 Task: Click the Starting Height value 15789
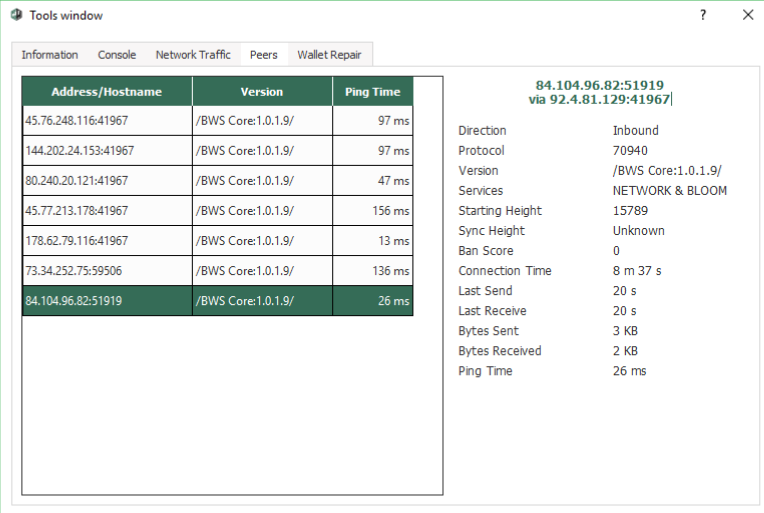point(630,210)
